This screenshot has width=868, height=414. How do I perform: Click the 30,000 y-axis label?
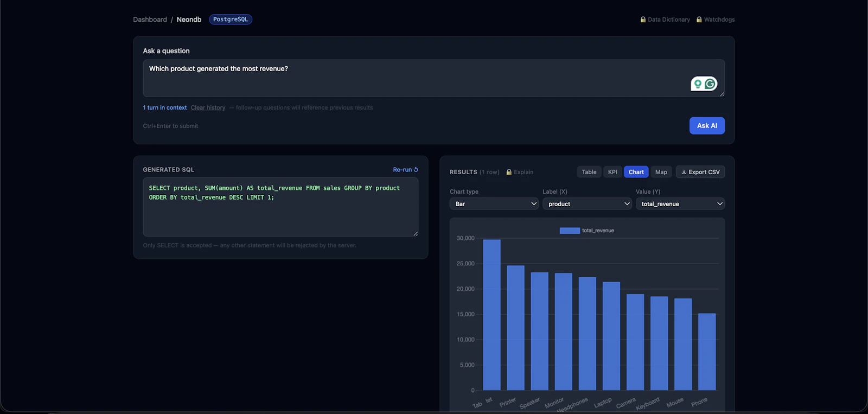[465, 238]
